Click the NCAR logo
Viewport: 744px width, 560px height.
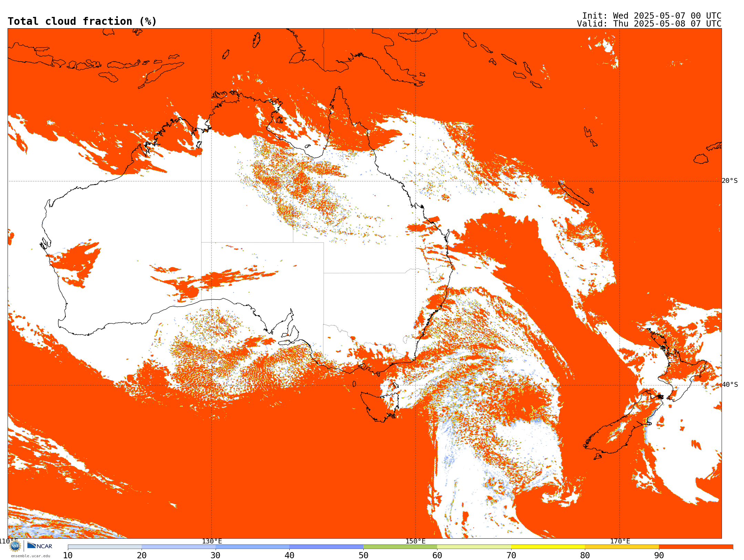[x=40, y=546]
